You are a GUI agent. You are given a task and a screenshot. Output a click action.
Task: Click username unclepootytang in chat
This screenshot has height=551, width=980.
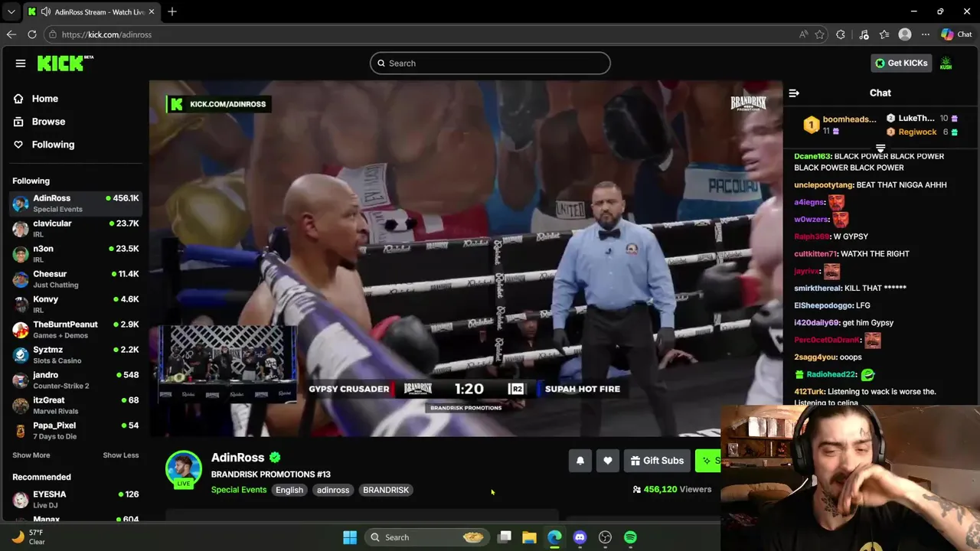(x=823, y=185)
